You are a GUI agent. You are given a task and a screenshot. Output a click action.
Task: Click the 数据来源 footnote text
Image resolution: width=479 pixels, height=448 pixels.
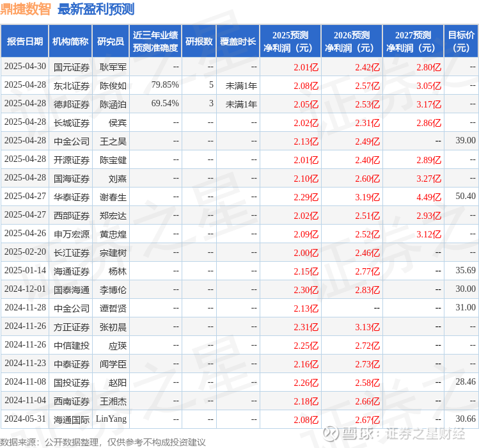(x=102, y=442)
